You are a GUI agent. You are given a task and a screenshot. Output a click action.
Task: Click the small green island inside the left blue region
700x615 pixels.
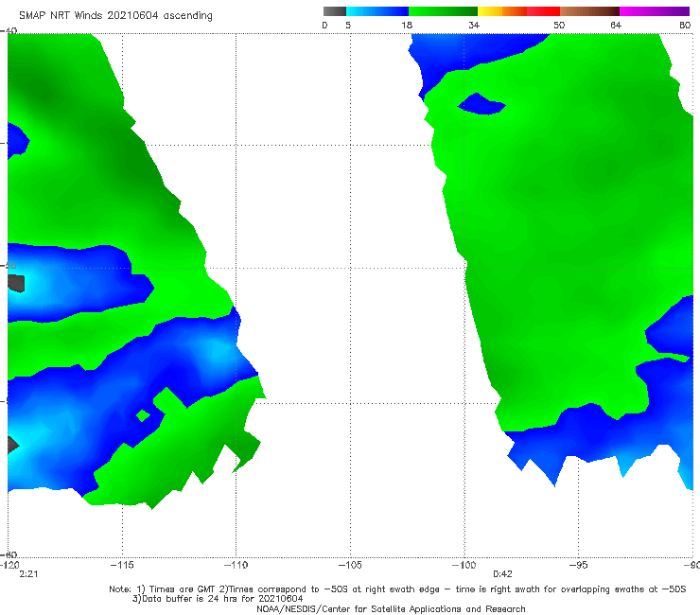pos(143,415)
